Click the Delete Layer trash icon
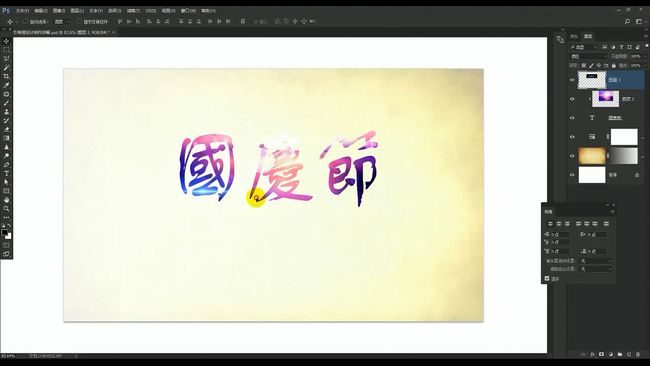The image size is (650, 366). point(638,354)
